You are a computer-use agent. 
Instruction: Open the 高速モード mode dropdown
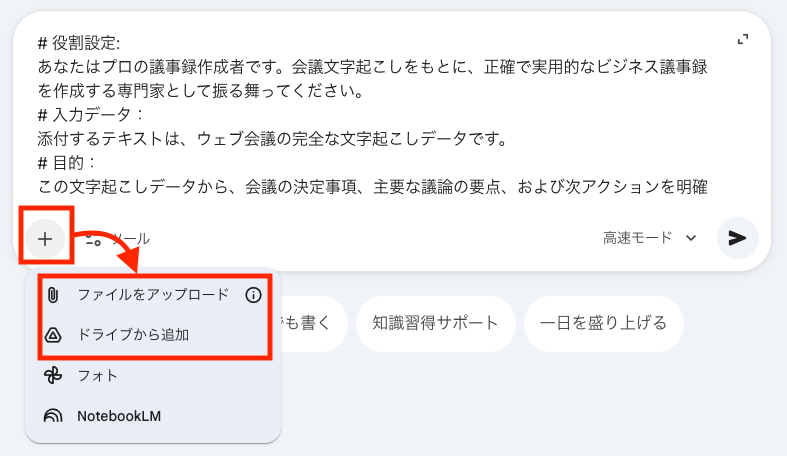point(650,238)
